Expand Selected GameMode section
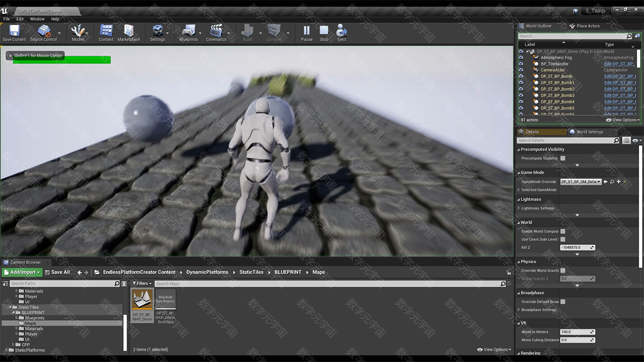This screenshot has height=362, width=644. click(519, 190)
